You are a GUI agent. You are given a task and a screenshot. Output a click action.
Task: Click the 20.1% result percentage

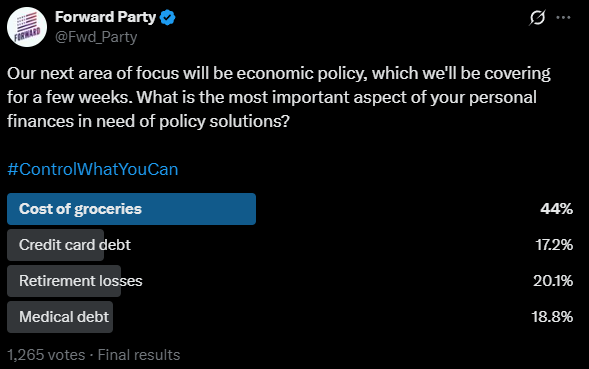[553, 281]
